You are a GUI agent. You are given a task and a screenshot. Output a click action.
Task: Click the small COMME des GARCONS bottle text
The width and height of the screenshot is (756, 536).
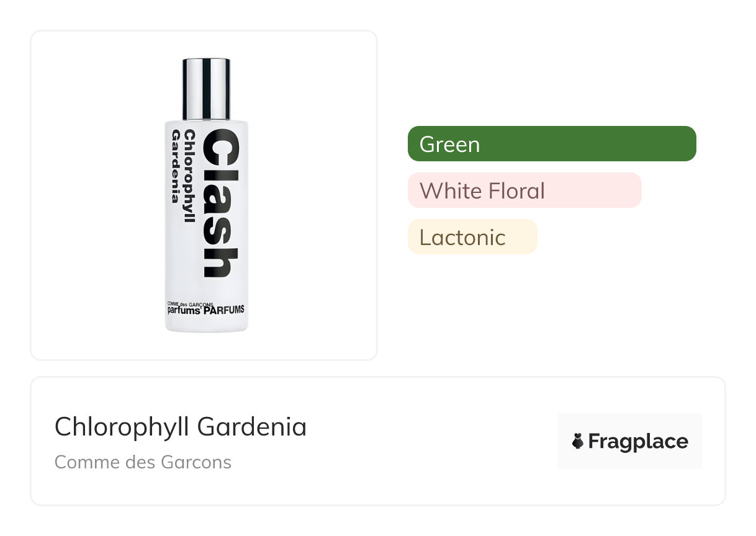tap(190, 304)
